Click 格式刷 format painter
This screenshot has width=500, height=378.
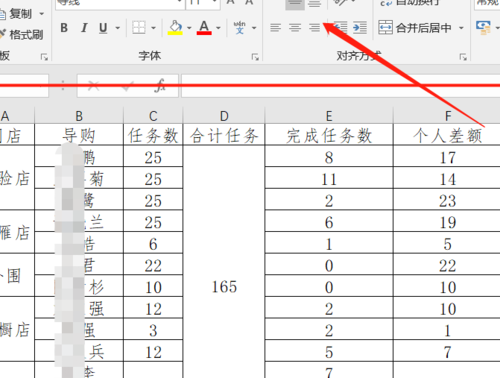(22, 34)
